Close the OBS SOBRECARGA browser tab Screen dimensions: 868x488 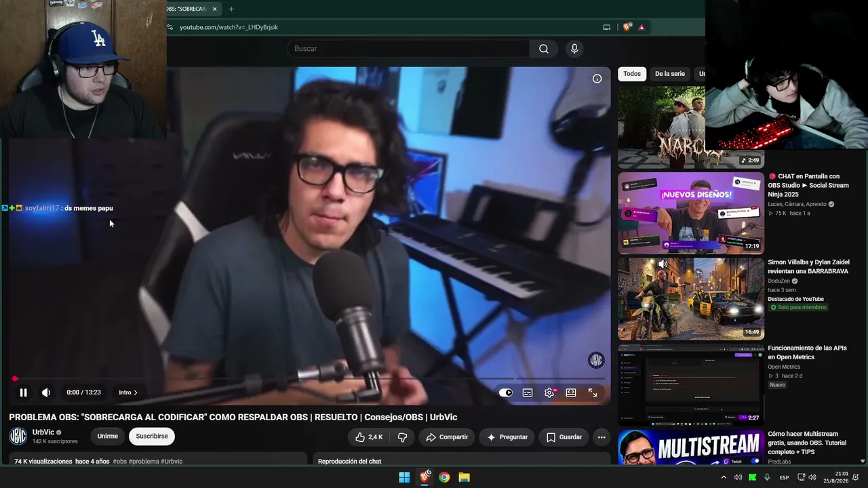click(215, 9)
